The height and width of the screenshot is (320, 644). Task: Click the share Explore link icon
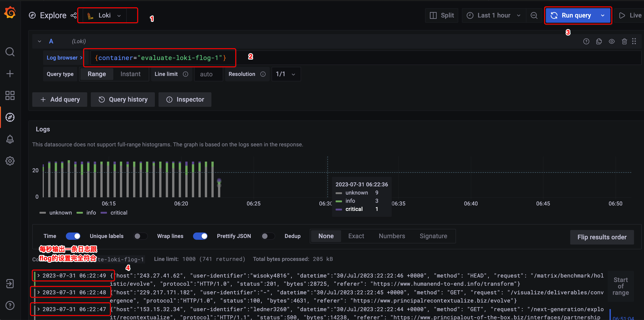pos(74,15)
